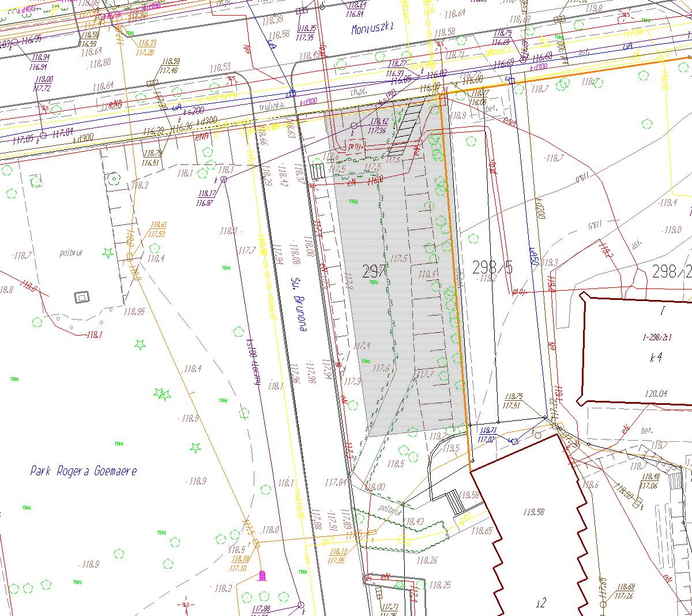Screen dimensions: 692x616
Task: Select parcel number '298/5'
Action: [x=492, y=266]
